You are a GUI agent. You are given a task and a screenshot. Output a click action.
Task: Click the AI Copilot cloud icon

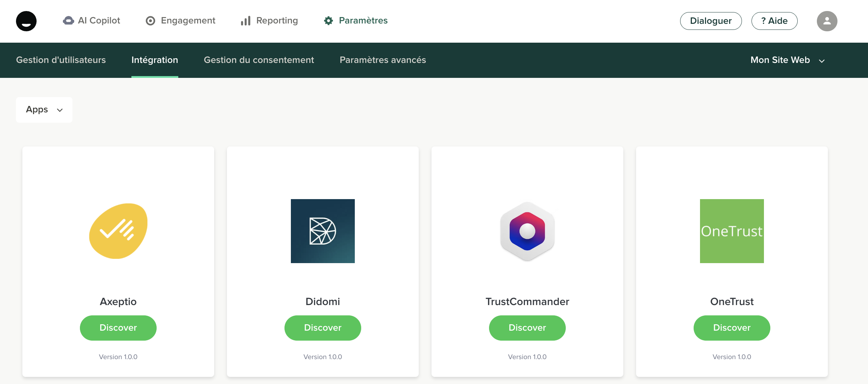tap(68, 21)
